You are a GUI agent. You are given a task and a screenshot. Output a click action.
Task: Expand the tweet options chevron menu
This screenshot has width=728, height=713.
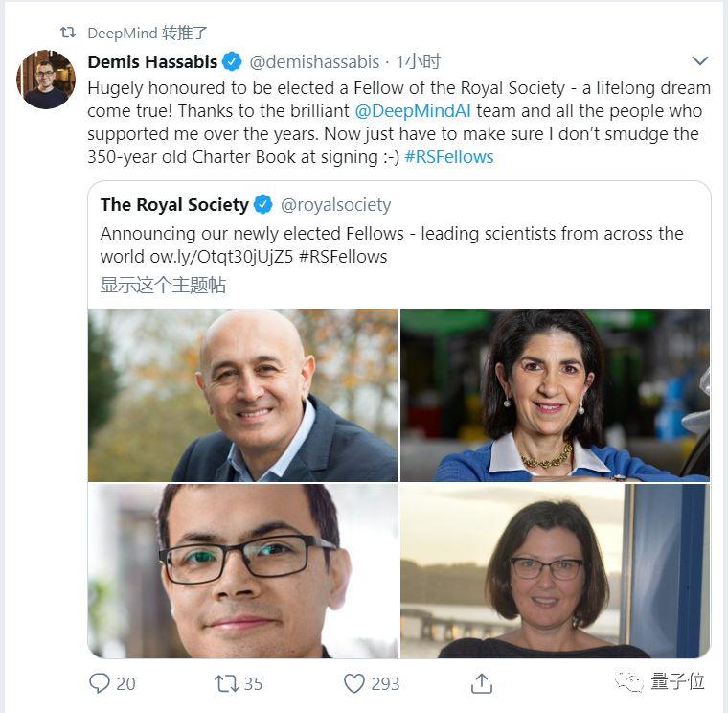pos(699,61)
